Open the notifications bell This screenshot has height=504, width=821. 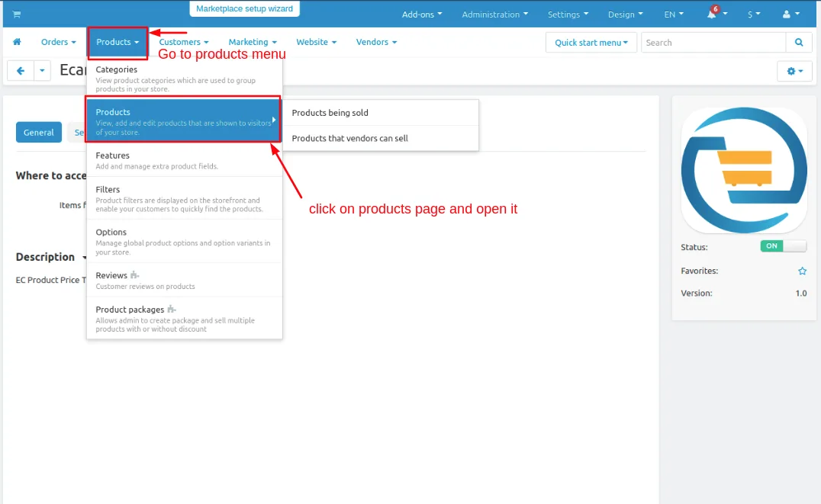pos(711,14)
